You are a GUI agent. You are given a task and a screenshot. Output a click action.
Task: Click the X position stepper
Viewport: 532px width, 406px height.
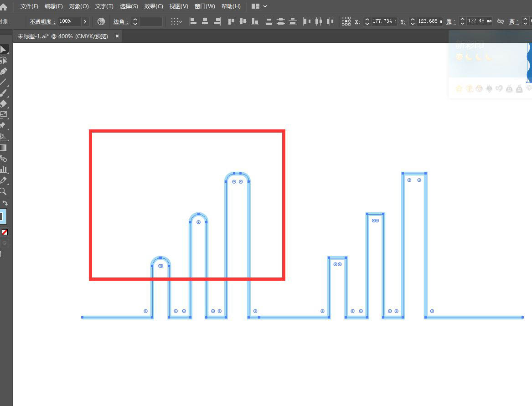367,21
